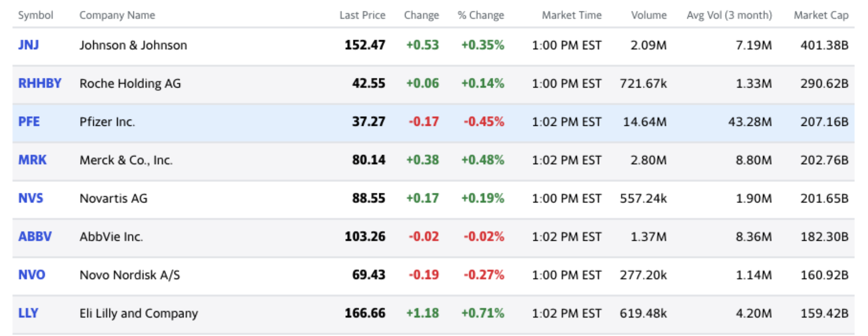Open the JNJ ticker symbol link
Image resolution: width=868 pixels, height=336 pixels.
pyautogui.click(x=28, y=45)
